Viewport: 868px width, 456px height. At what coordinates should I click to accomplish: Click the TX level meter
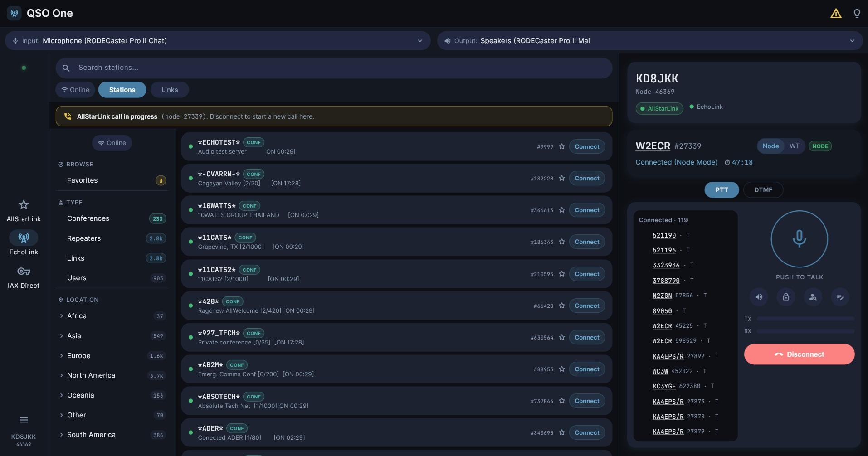(x=805, y=319)
